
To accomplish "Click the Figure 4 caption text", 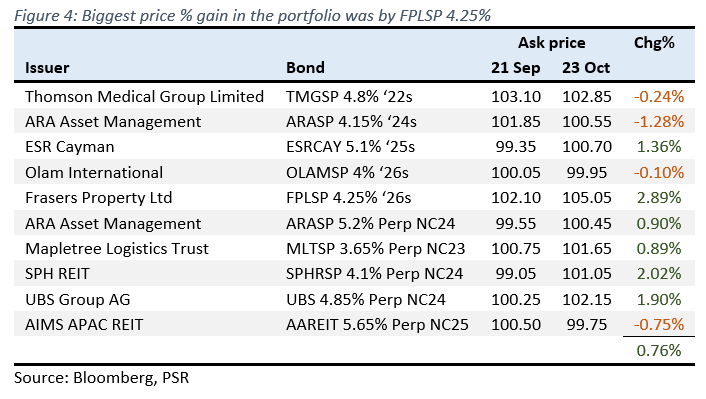I will 252,16.
